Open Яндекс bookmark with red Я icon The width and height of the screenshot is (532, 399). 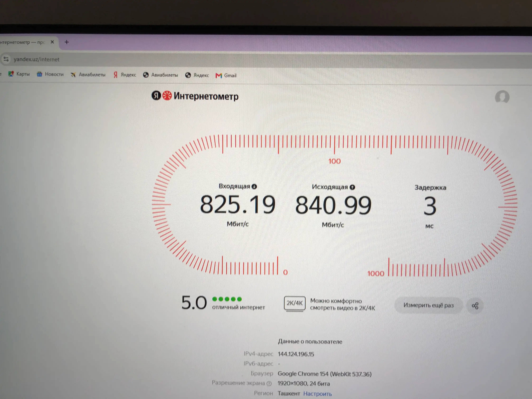point(125,75)
